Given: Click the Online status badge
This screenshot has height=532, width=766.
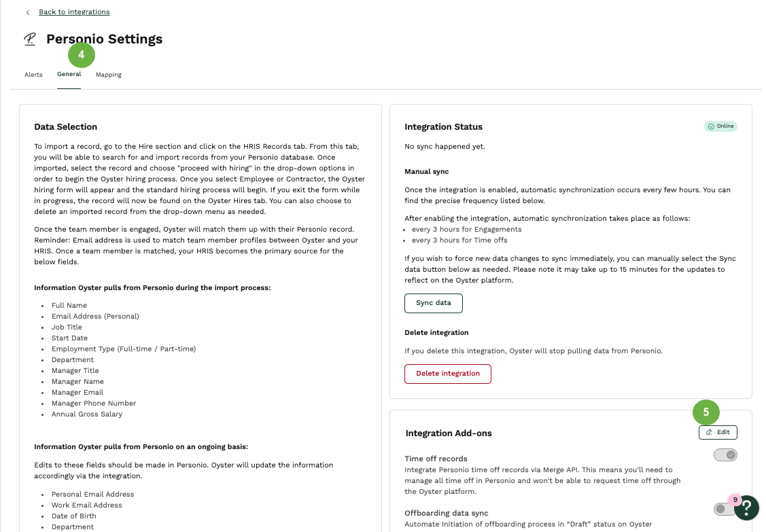Looking at the screenshot, I should (720, 126).
